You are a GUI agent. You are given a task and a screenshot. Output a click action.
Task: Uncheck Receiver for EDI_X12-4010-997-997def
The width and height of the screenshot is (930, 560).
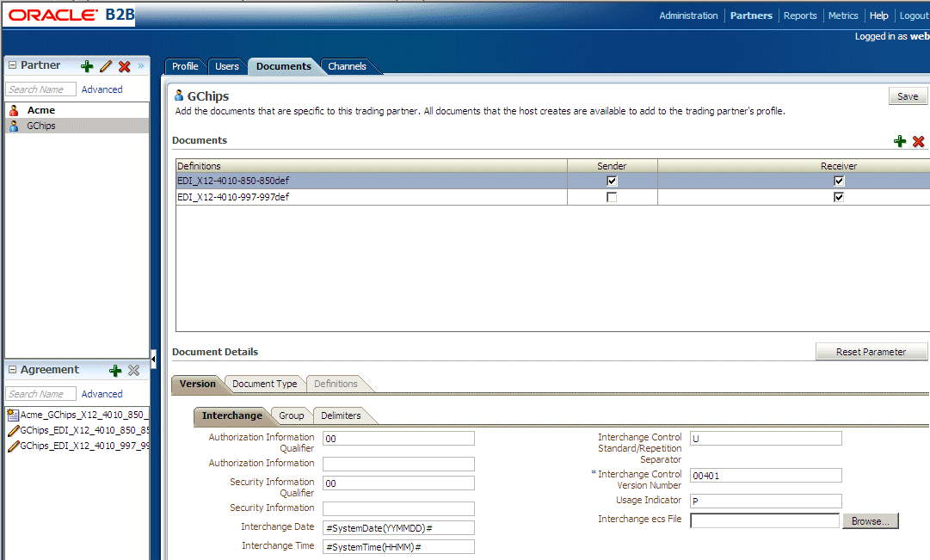839,197
